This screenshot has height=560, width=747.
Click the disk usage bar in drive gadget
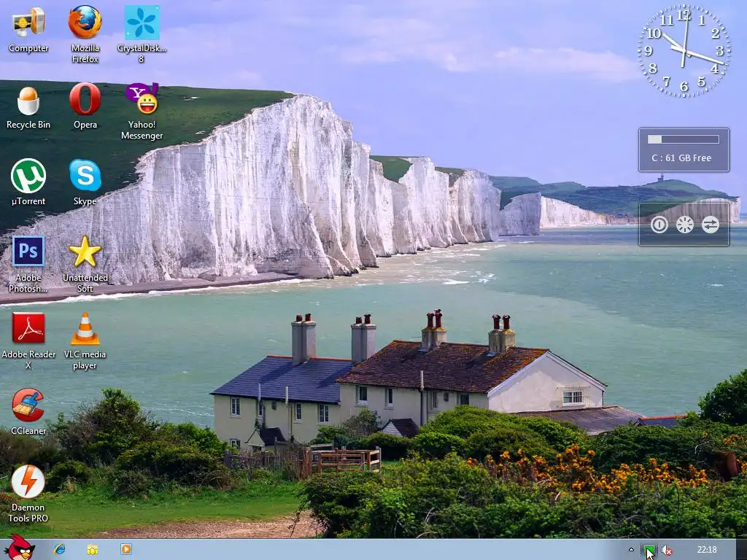[683, 139]
